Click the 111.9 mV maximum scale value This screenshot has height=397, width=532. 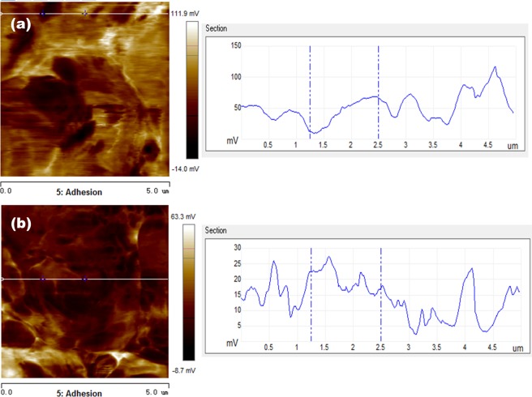tap(184, 14)
